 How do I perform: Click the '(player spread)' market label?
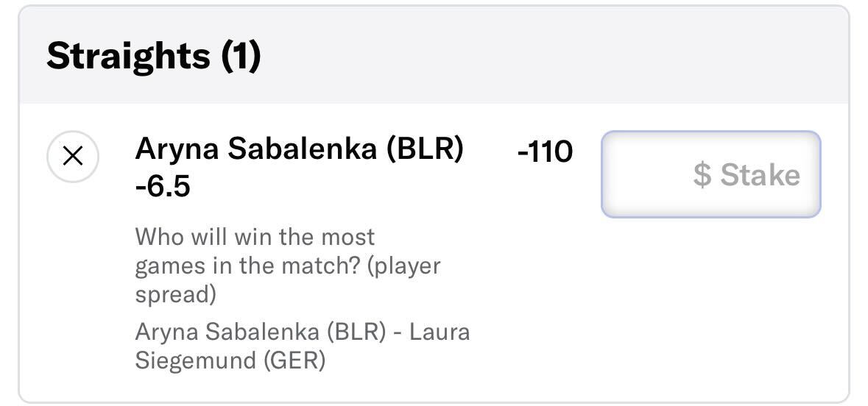tap(288, 280)
